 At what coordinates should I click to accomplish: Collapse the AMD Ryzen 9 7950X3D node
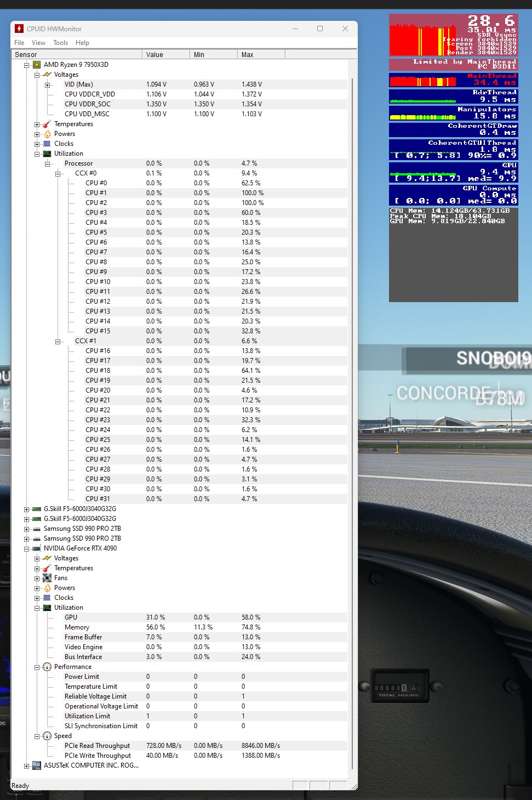pos(26,65)
